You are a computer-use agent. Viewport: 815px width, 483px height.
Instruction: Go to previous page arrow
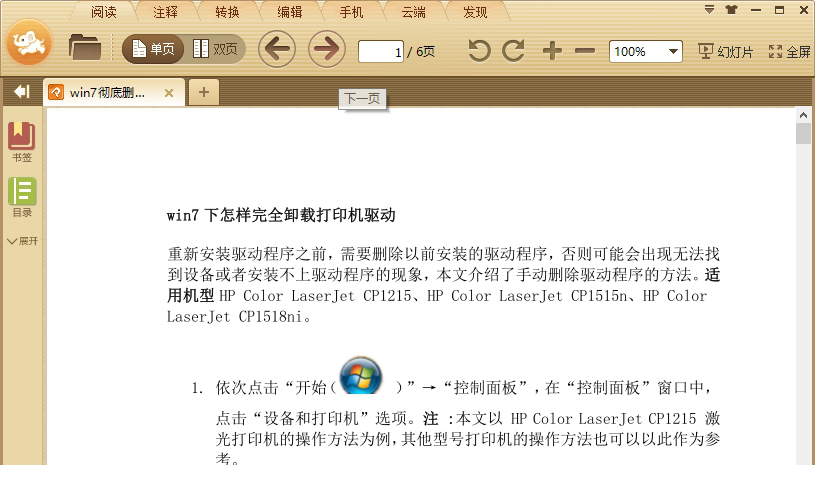click(277, 49)
